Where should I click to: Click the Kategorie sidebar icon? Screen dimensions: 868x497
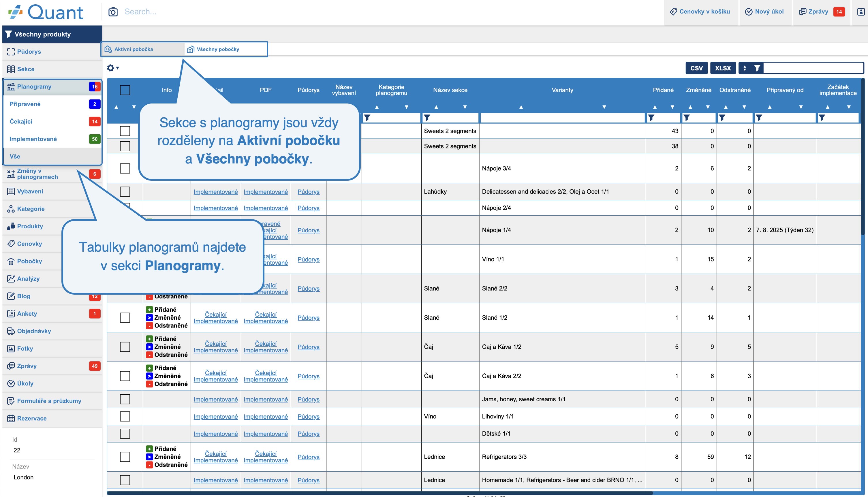(x=11, y=208)
